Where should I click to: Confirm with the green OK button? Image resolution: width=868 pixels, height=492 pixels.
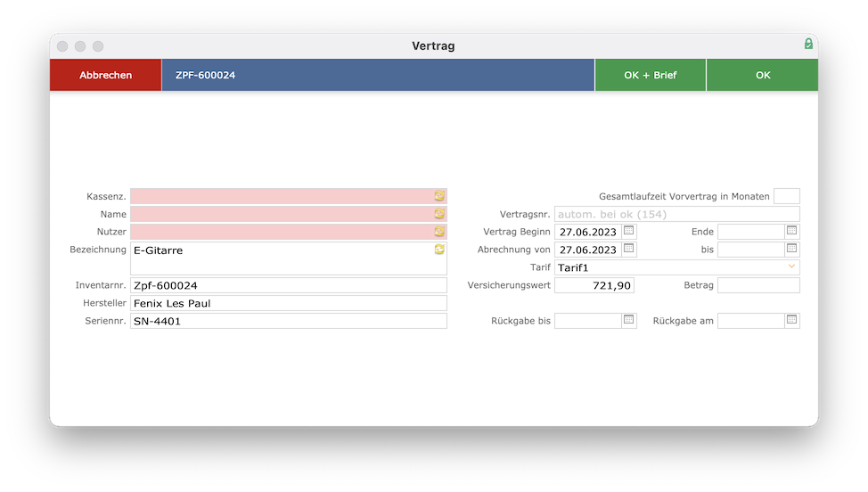point(762,75)
